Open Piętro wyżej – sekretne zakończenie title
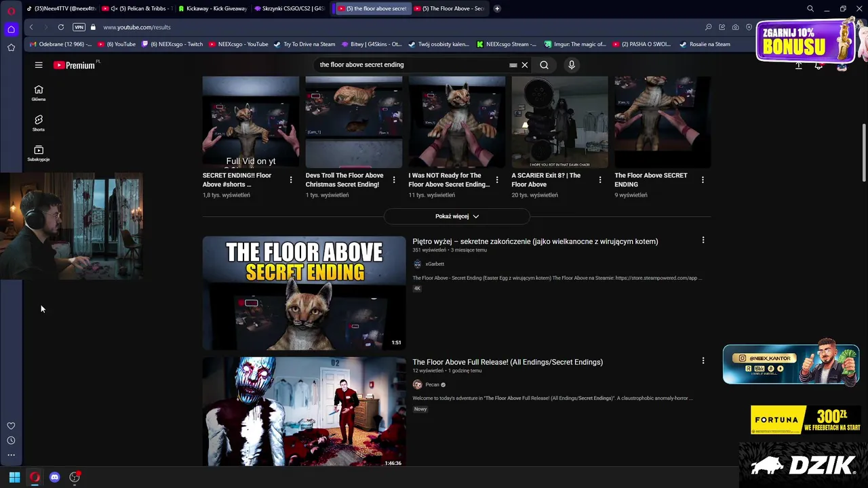The height and width of the screenshot is (488, 868). pos(535,241)
